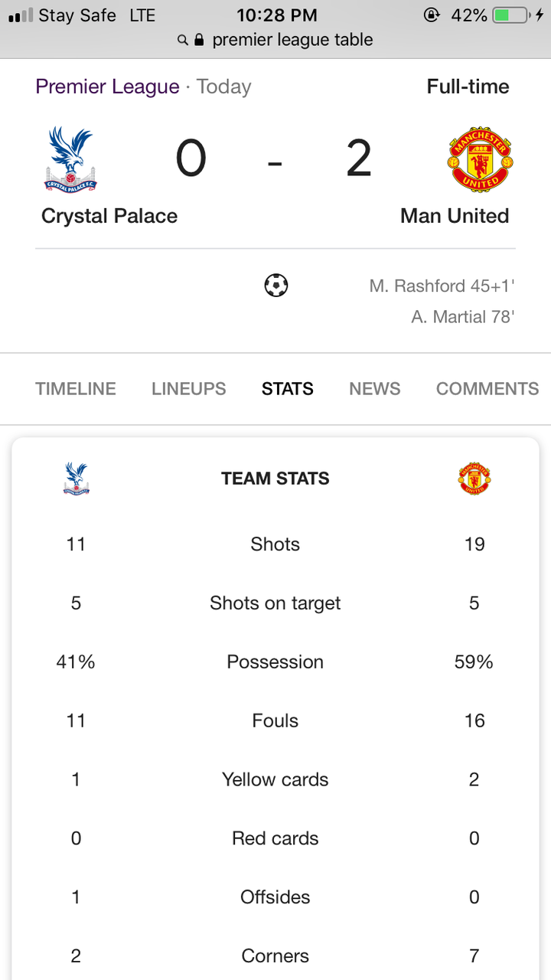Tap M. Rashford 45+1' goal entry
The image size is (551, 980).
(x=442, y=286)
